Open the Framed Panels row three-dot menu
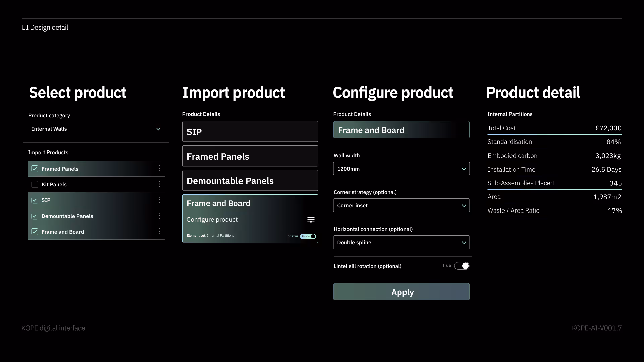 pyautogui.click(x=159, y=169)
